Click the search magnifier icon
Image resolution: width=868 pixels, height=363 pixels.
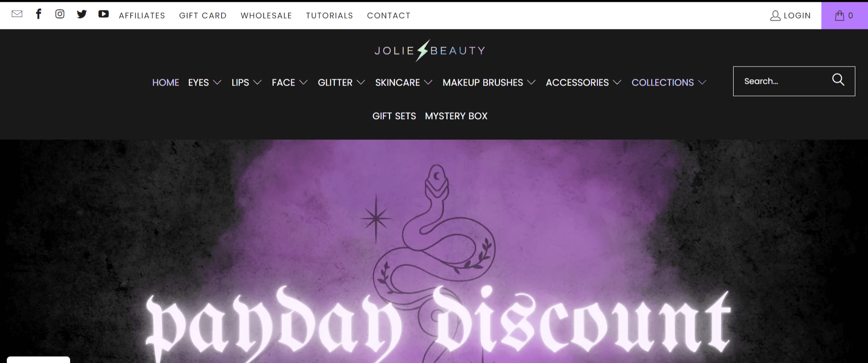[838, 80]
